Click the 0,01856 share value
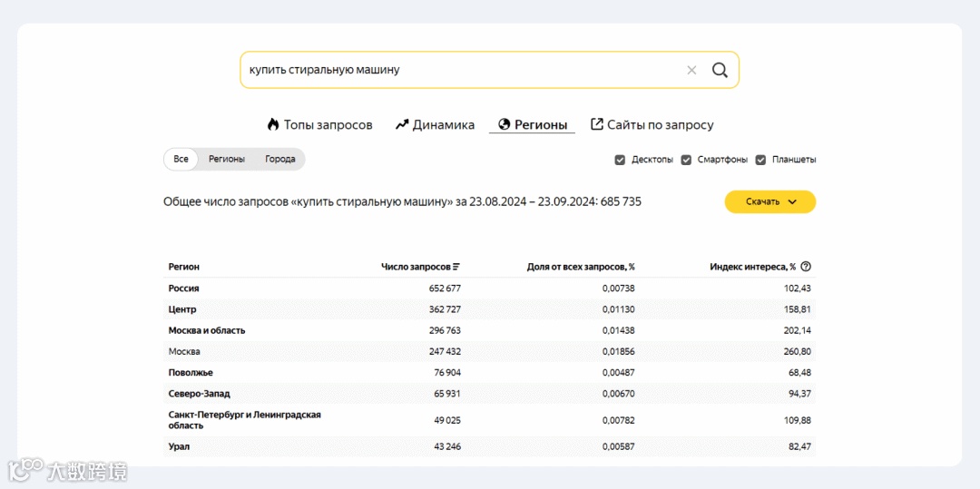Viewport: 980px width, 489px height. click(x=619, y=352)
